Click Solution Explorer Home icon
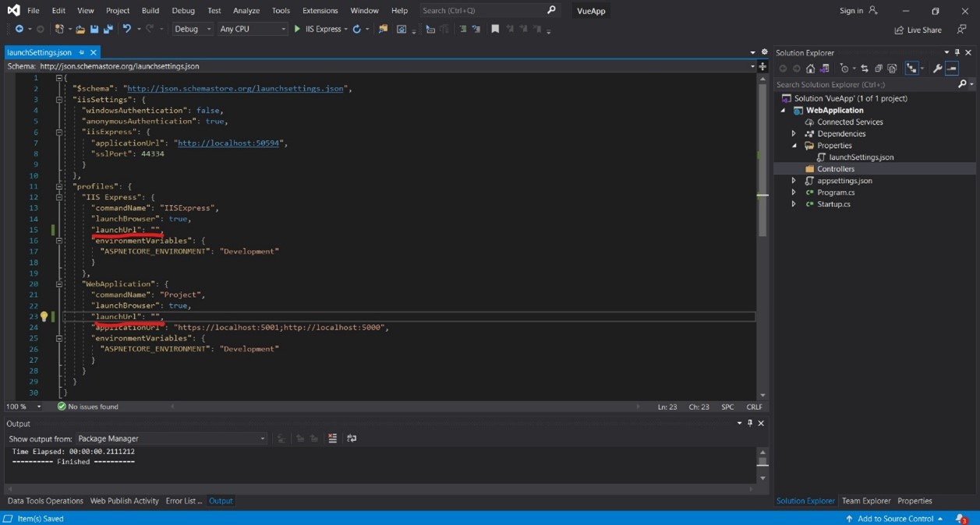 [811, 69]
